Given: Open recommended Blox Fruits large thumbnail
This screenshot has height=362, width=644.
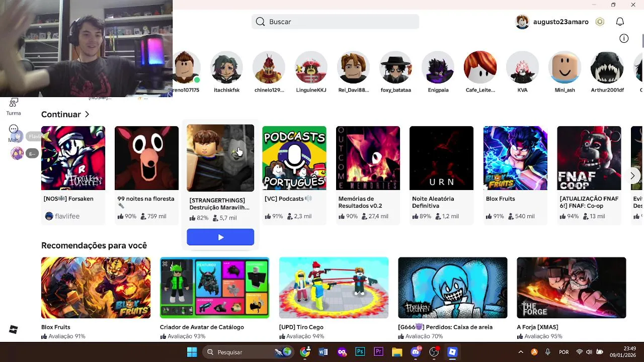Looking at the screenshot, I should tap(96, 288).
